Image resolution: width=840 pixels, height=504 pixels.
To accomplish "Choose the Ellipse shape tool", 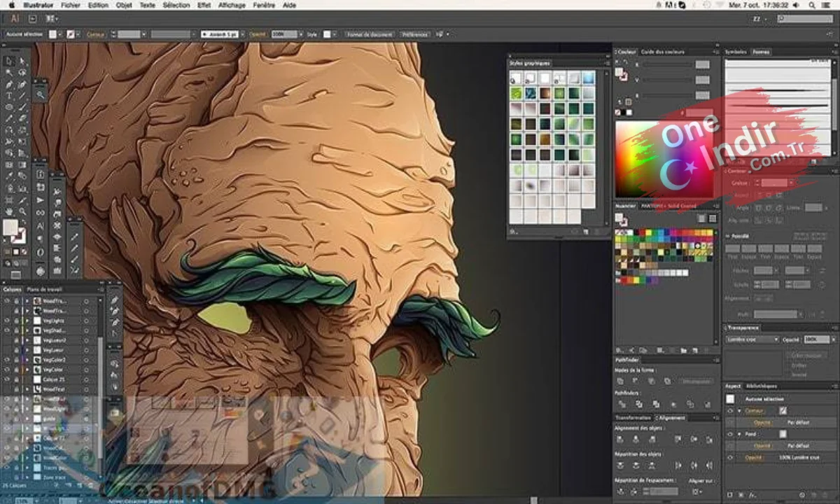I will (9, 107).
